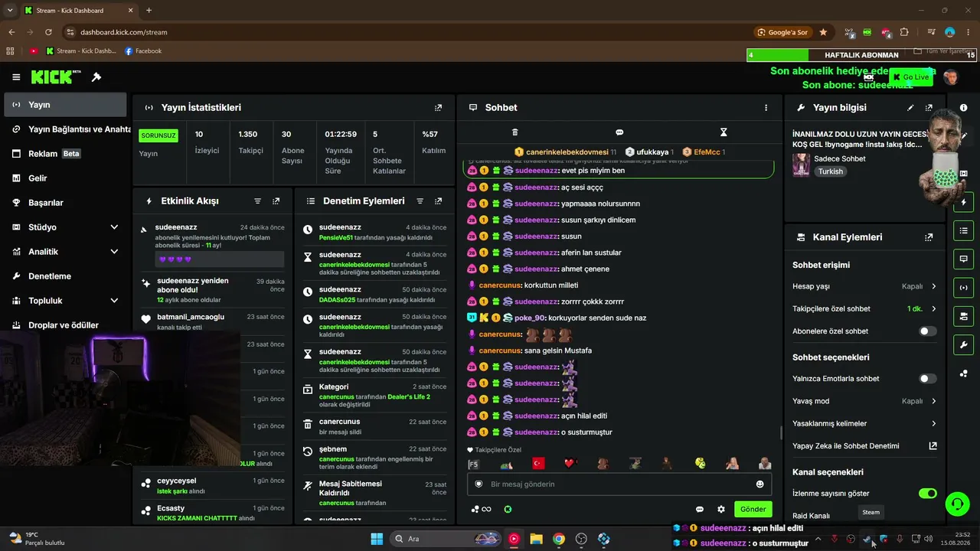Edit stream info with the pencil icon
980x551 pixels.
(910, 108)
